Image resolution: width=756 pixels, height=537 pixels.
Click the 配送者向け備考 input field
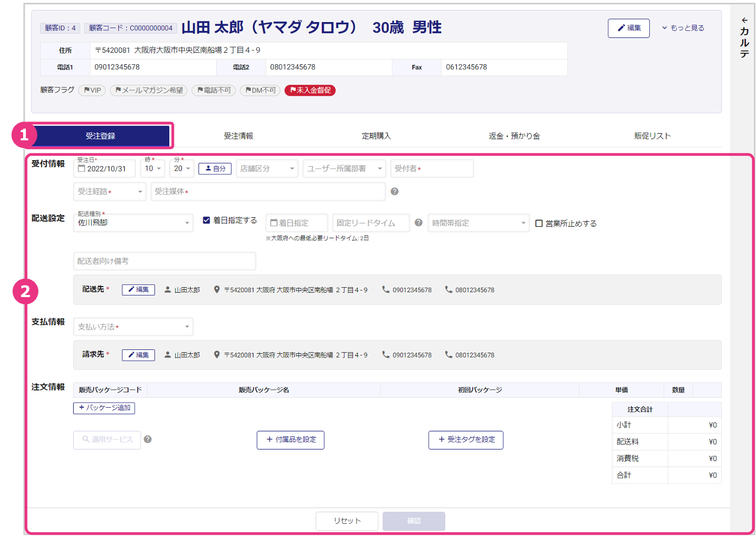[x=164, y=261]
